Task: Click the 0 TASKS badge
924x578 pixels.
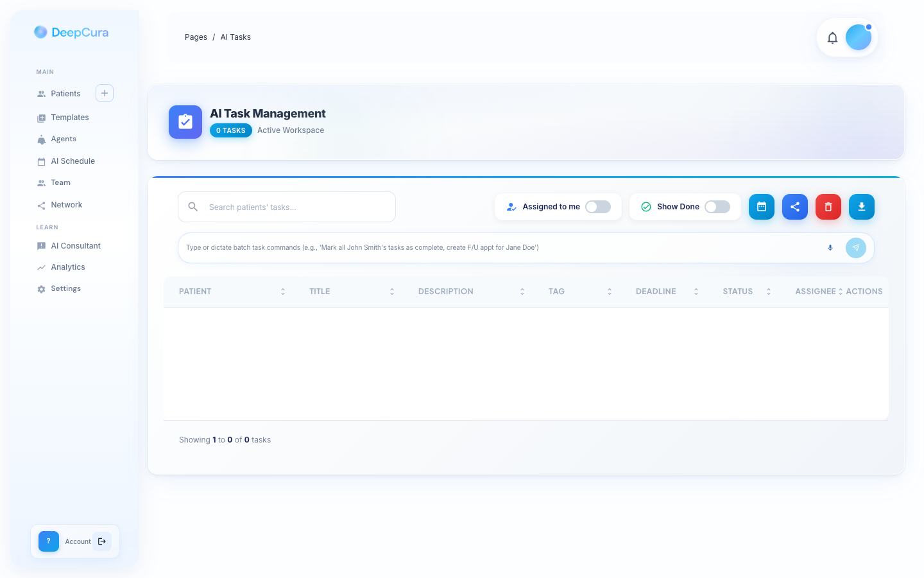Action: click(231, 130)
